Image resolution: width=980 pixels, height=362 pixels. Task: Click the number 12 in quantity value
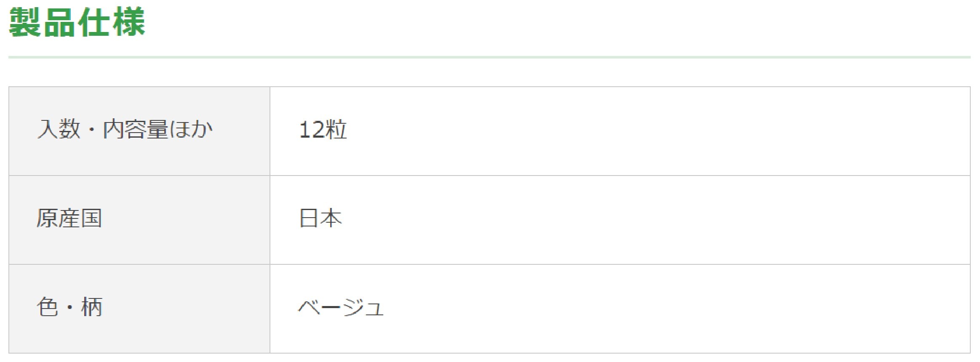point(311,130)
